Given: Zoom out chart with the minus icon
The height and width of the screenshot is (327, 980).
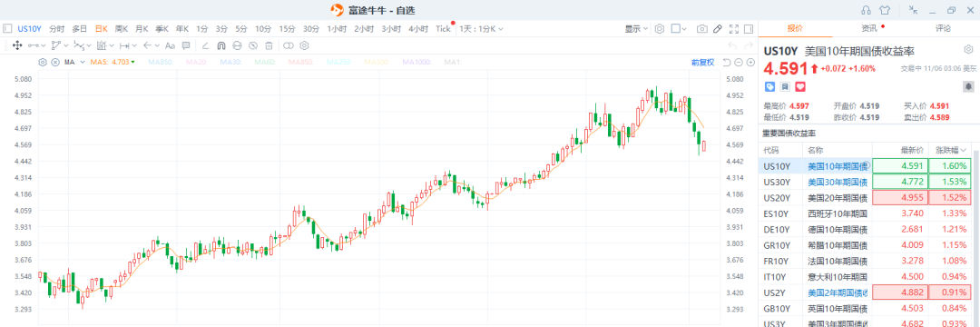Looking at the screenshot, I should 739,62.
